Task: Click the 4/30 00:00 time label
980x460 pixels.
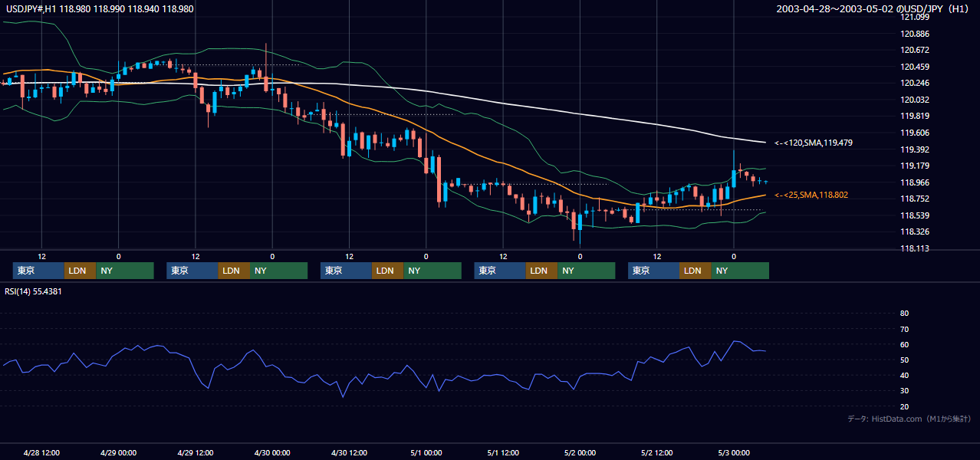Action: [x=272, y=452]
